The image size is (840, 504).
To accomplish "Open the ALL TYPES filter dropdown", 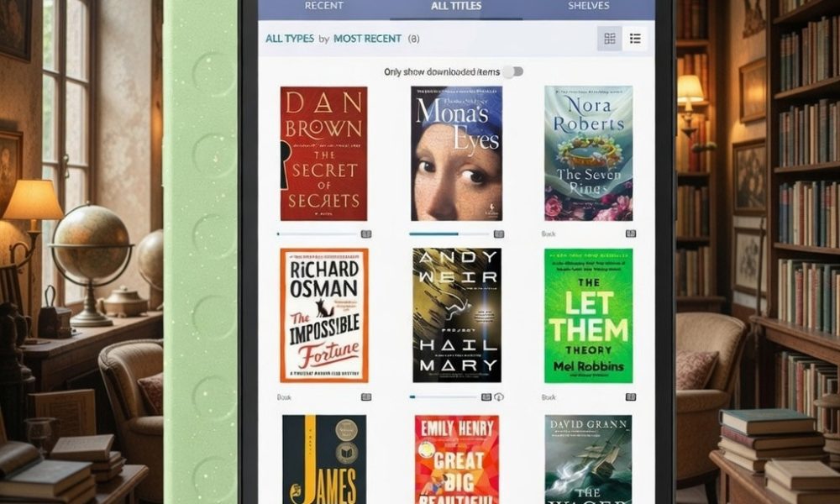I will pos(290,39).
